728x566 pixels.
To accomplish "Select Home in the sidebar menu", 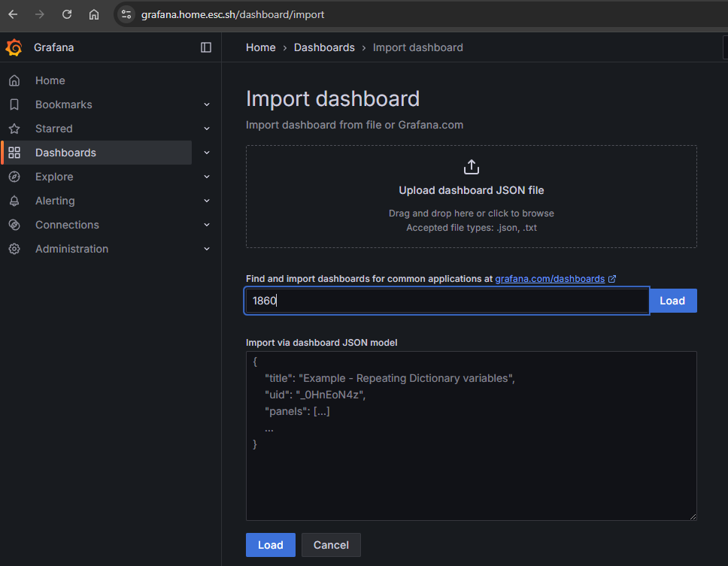I will pos(50,80).
